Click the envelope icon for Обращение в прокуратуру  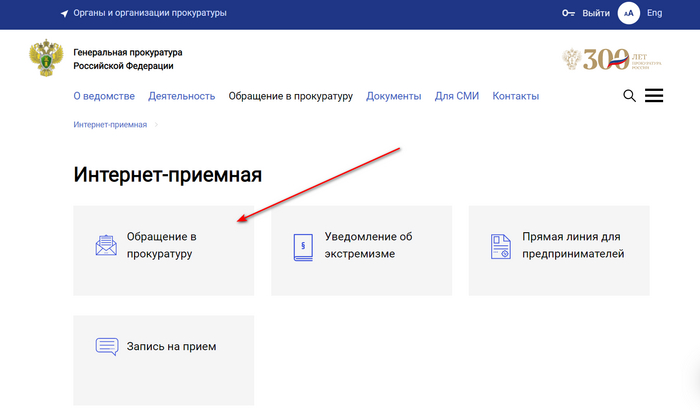[106, 245]
